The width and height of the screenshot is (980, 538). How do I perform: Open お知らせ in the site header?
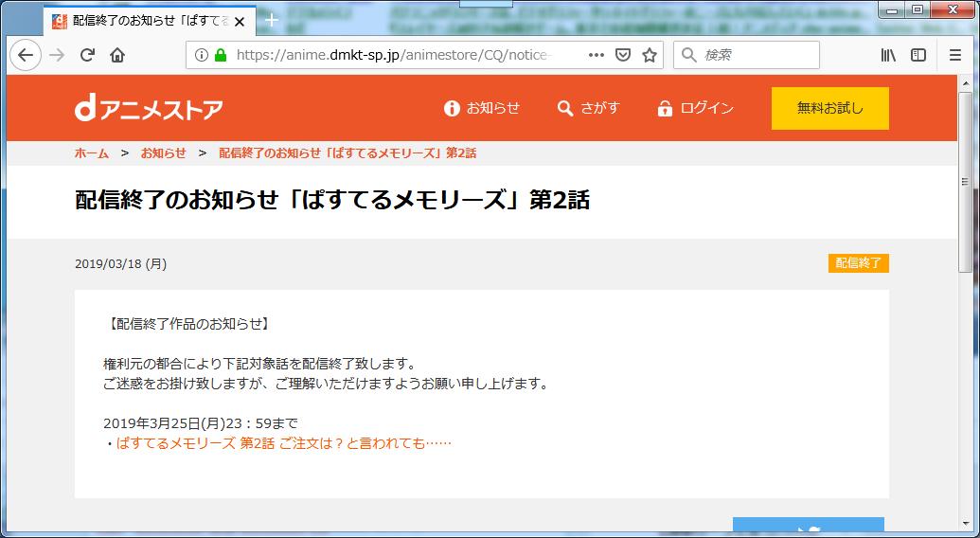pyautogui.click(x=482, y=108)
